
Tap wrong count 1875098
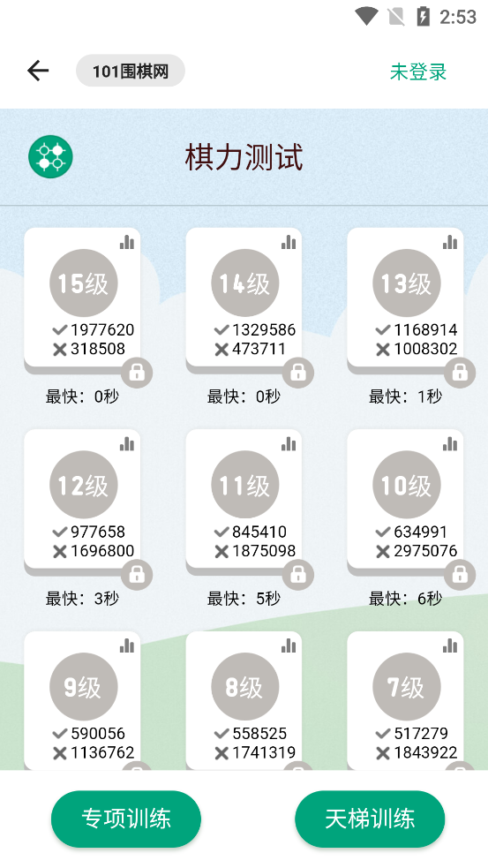coord(264,551)
